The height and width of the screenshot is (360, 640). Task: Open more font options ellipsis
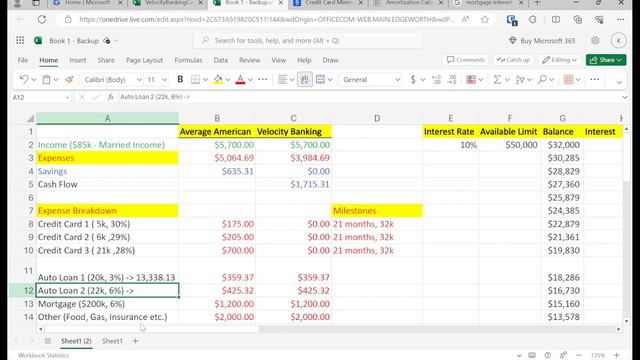(263, 80)
